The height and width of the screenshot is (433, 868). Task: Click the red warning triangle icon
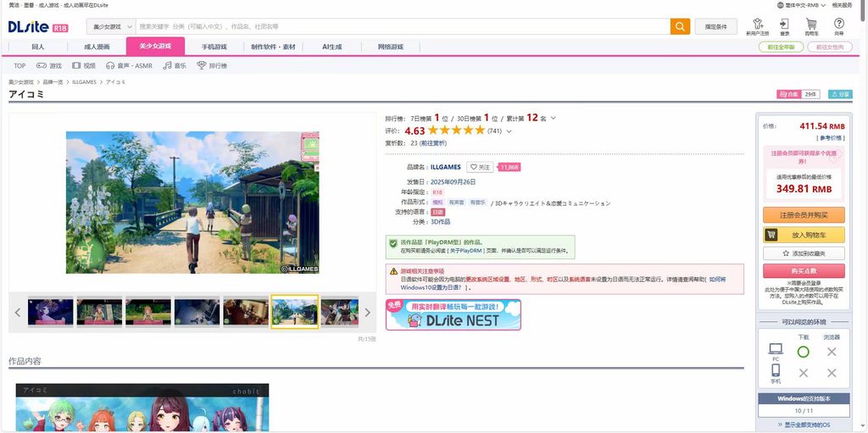[x=393, y=271]
